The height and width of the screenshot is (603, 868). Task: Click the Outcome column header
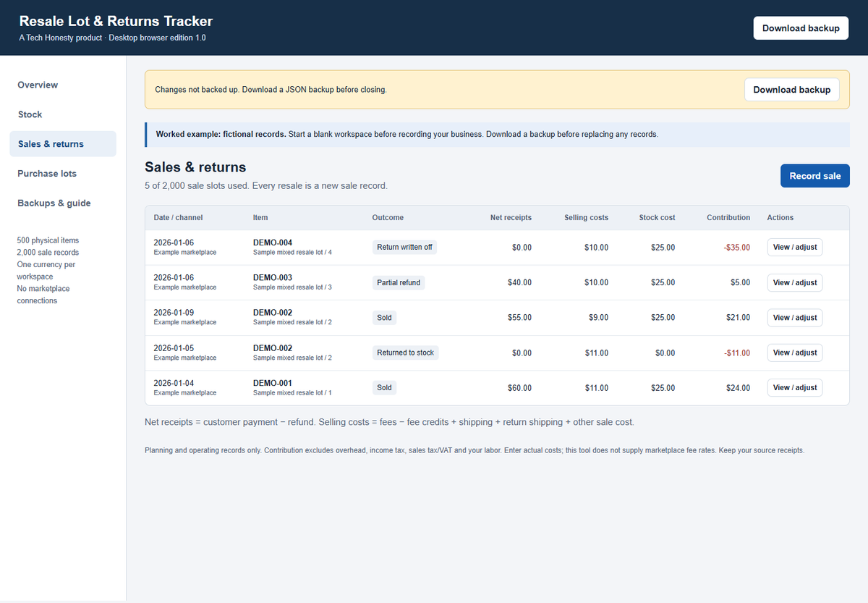point(388,217)
